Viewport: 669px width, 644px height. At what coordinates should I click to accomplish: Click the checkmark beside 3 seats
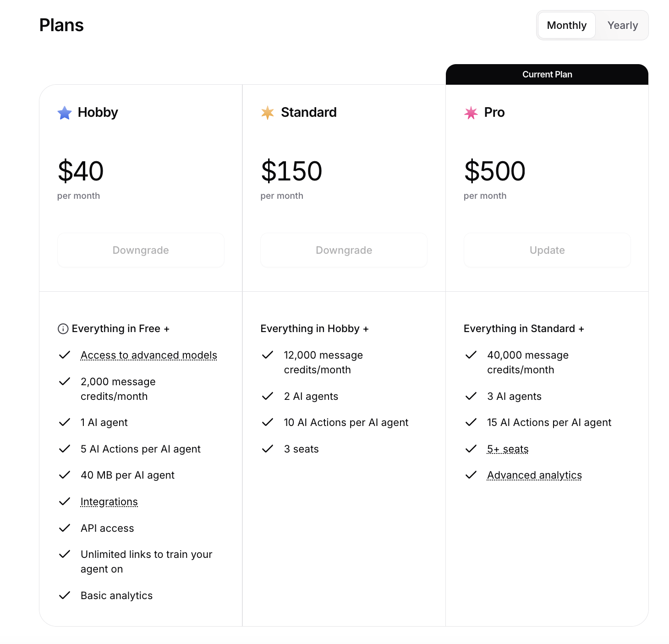(x=267, y=449)
